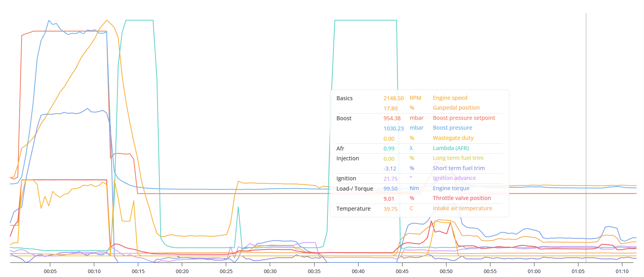Select Boost pressure legend entry
This screenshot has width=644, height=277.
(x=452, y=128)
